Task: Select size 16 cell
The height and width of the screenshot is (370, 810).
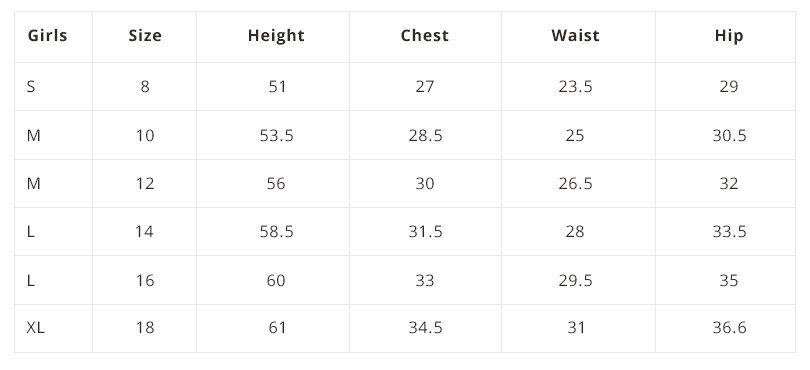Action: point(145,280)
